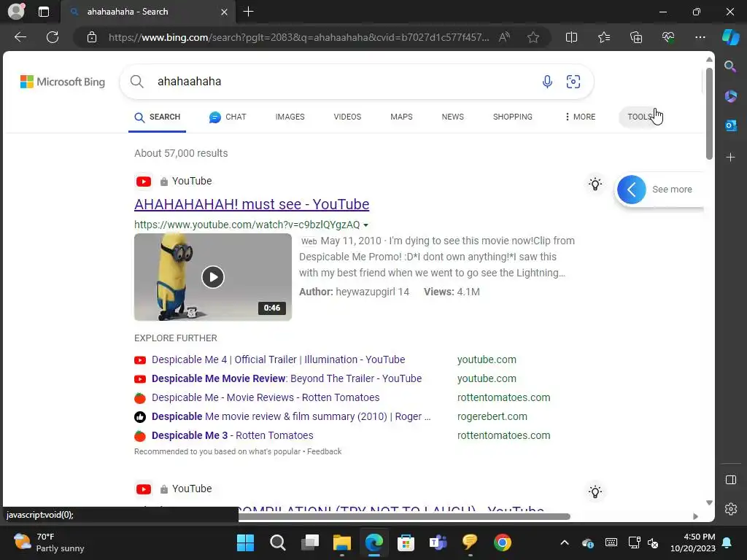747x560 pixels.
Task: Select the SEARCH tab
Action: 158,117
